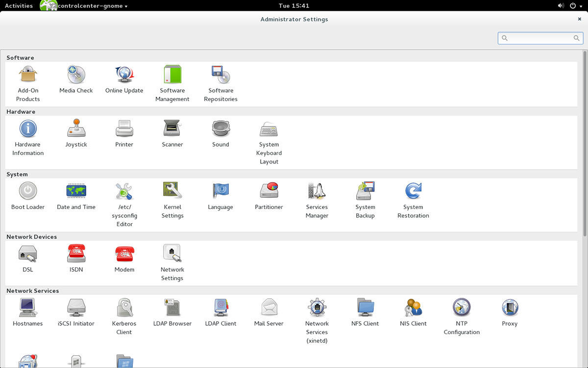Viewport: 588px width, 368px height.
Task: Launch the Partitioner
Action: point(269,196)
